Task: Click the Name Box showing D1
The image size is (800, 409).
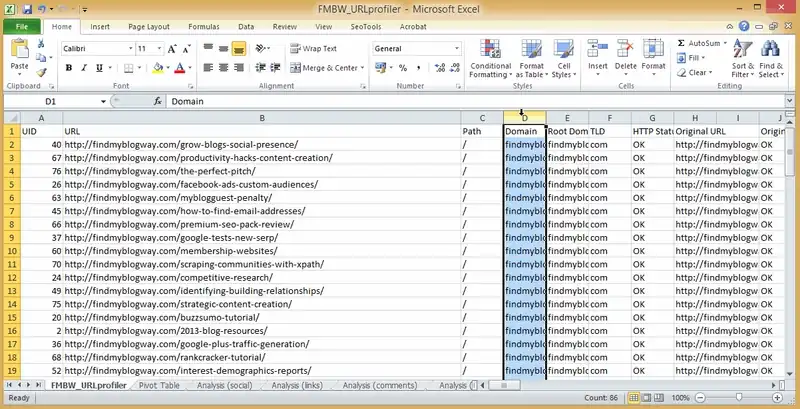Action: pyautogui.click(x=51, y=101)
